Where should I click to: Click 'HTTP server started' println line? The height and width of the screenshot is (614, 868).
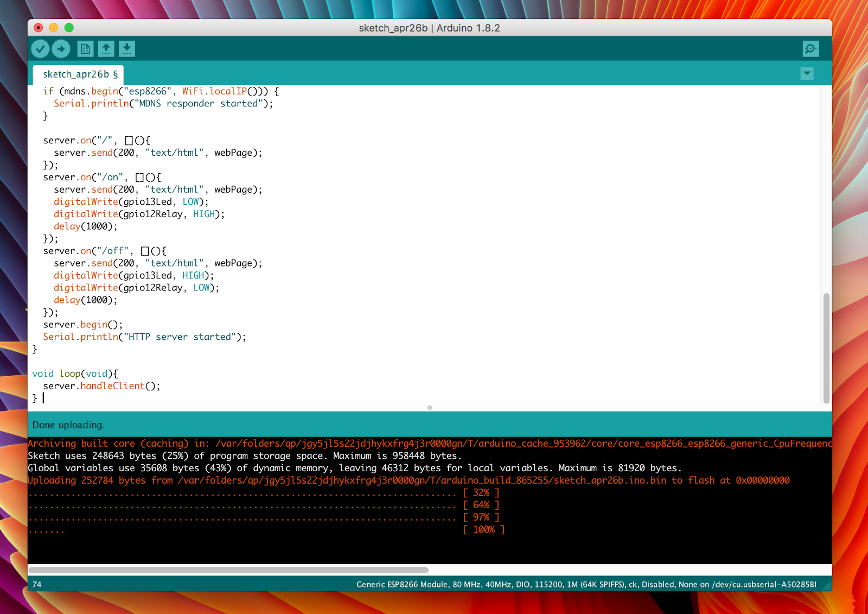click(x=144, y=337)
